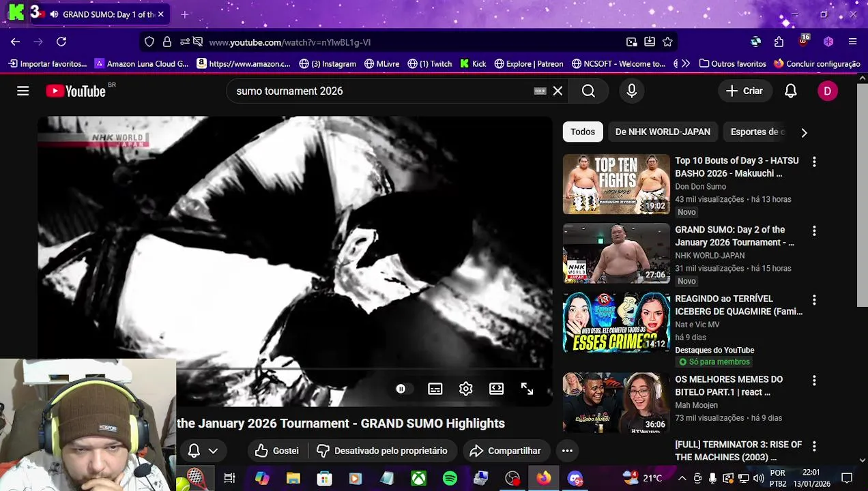This screenshot has height=491, width=868.
Task: Open OS MELHORES MEMES DO BITELO thumbnail
Action: (616, 402)
